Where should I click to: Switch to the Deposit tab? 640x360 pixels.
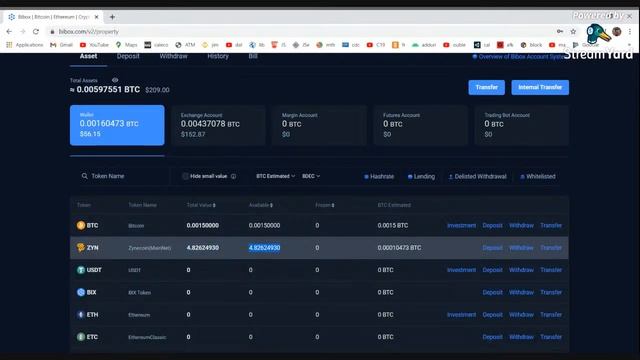pyautogui.click(x=128, y=56)
